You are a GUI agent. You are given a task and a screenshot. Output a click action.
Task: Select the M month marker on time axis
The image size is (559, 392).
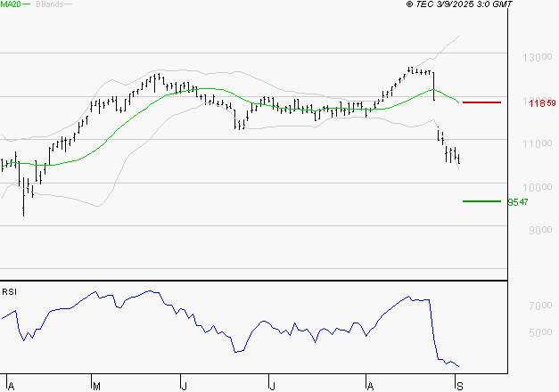tap(96, 385)
